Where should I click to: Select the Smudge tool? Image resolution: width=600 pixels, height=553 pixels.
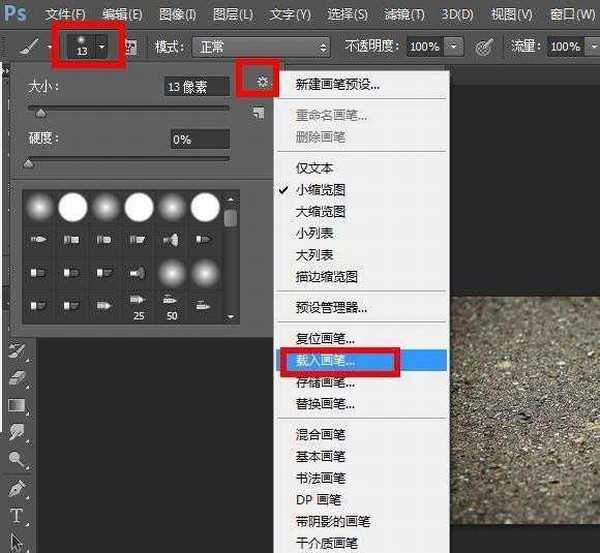pos(17,432)
